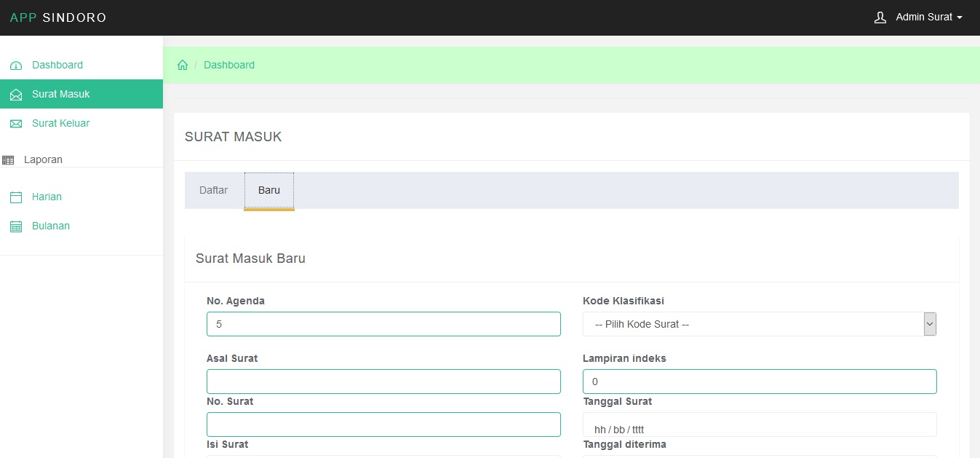Screen dimensions: 980x458
Task: Go to Surat Keluar in sidebar
Action: (60, 123)
